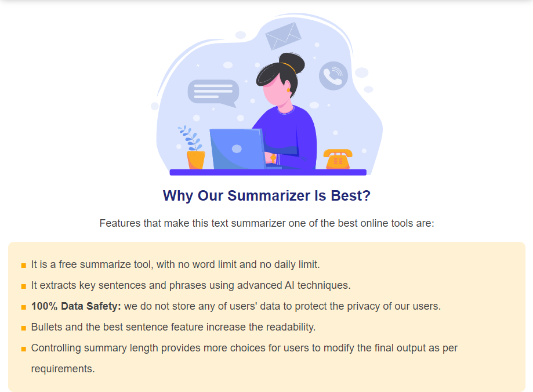
Task: Click the purple desk bar under the laptop
Action: (267, 172)
